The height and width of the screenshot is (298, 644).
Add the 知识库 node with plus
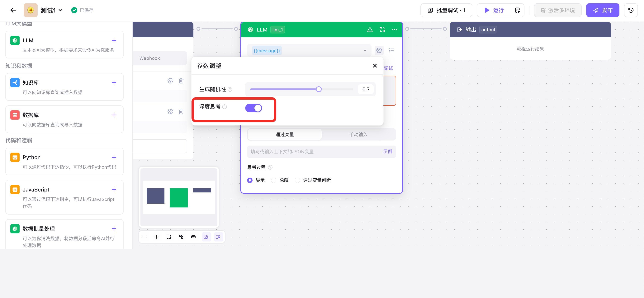tap(114, 83)
